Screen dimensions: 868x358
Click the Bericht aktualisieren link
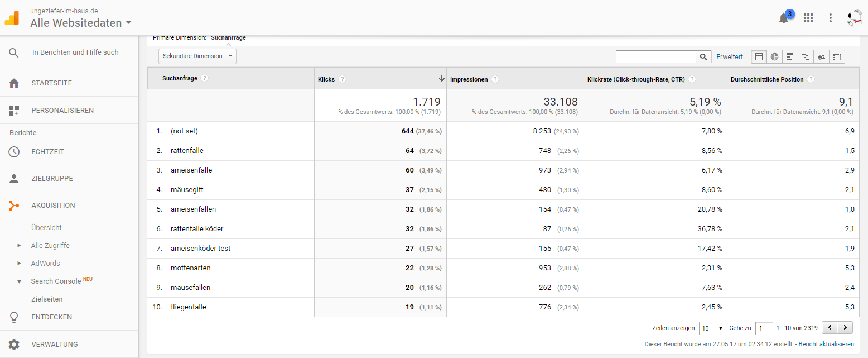[x=826, y=345]
